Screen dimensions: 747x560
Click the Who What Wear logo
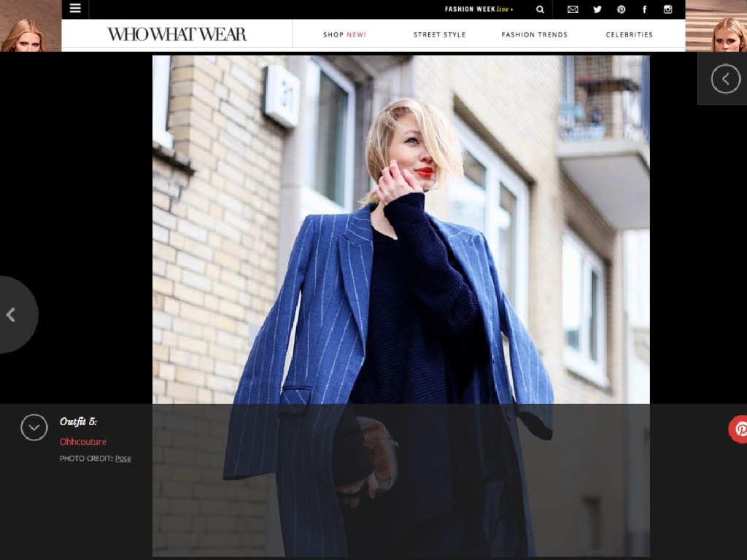176,34
